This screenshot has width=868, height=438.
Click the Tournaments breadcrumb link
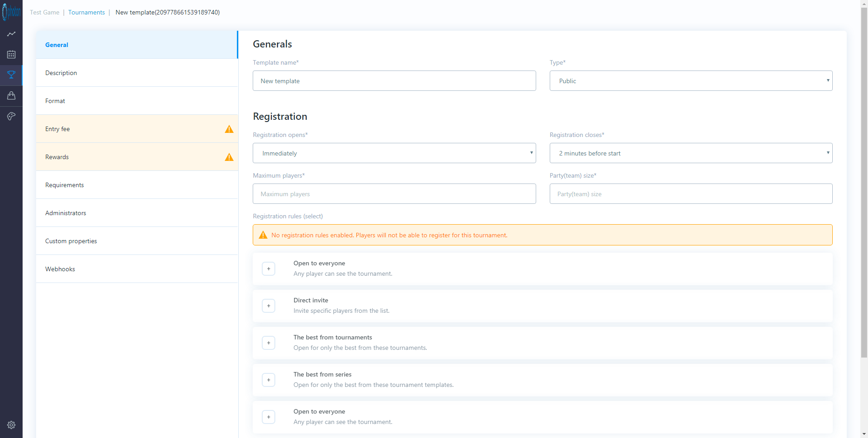(x=86, y=13)
